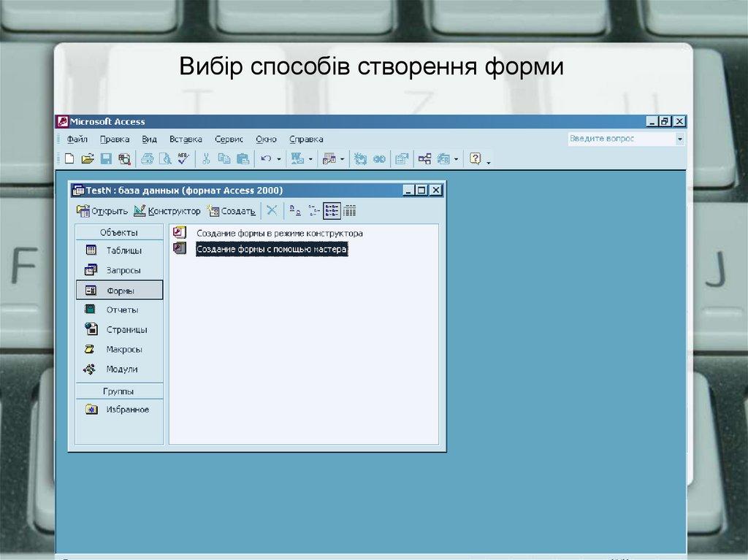Open the Вставка menu
This screenshot has width=748, height=560.
(185, 138)
